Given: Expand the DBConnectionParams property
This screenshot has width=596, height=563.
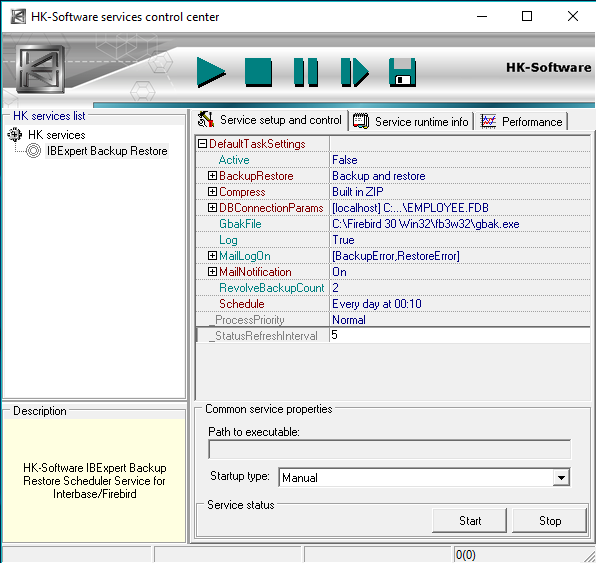Looking at the screenshot, I should click(212, 208).
